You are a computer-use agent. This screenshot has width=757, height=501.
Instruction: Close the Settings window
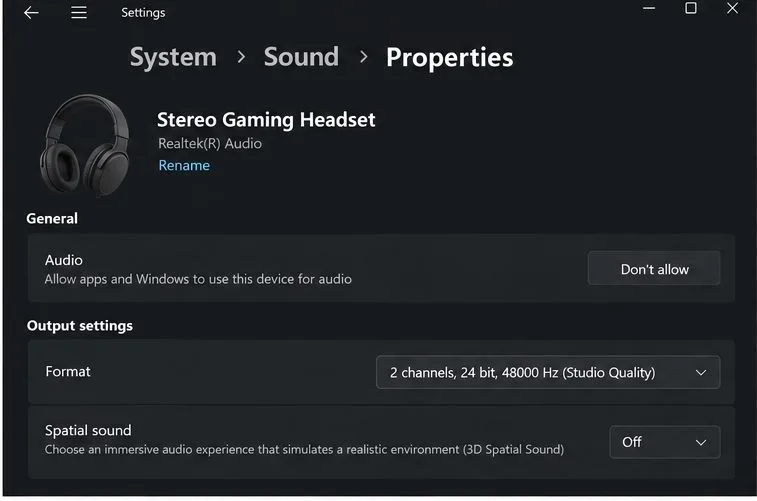(x=732, y=8)
